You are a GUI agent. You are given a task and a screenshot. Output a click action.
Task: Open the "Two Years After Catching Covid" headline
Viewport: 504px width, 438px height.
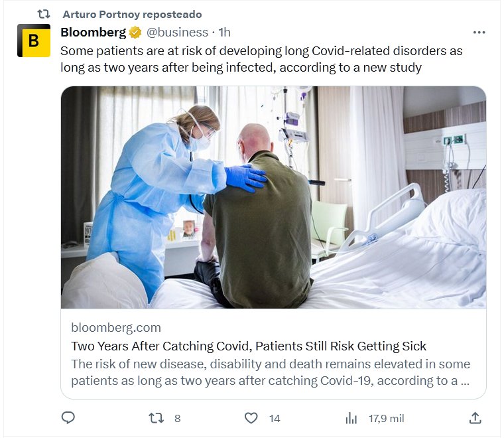point(249,346)
